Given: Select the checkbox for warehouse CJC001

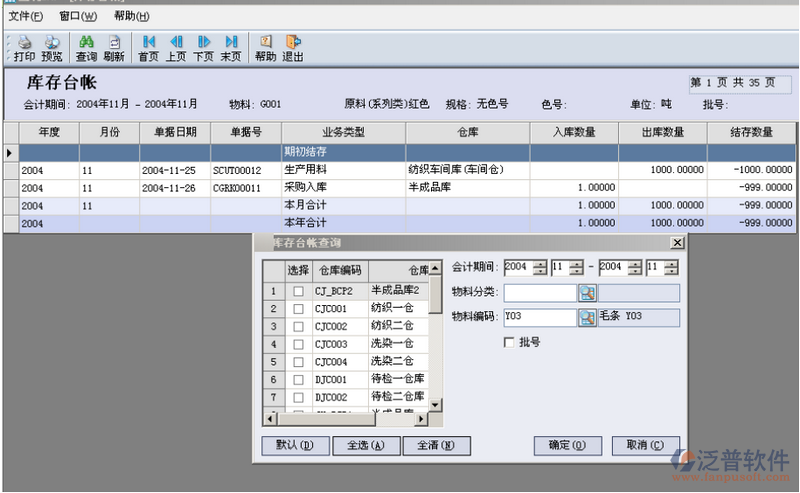Looking at the screenshot, I should [298, 309].
